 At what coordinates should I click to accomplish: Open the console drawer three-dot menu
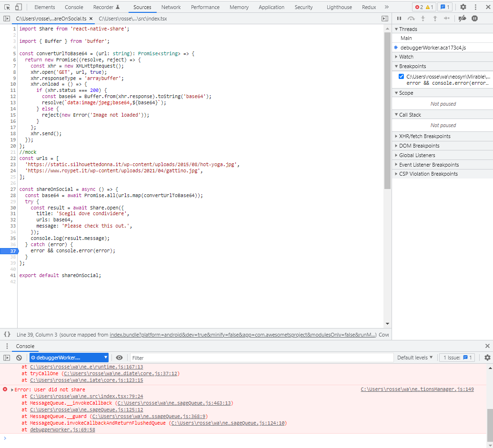(7, 346)
